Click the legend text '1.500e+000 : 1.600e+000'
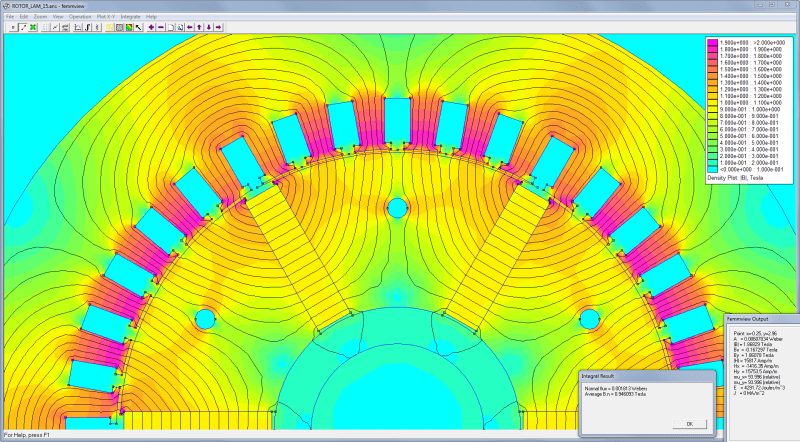Viewport: 800px width, 442px height. [750, 69]
